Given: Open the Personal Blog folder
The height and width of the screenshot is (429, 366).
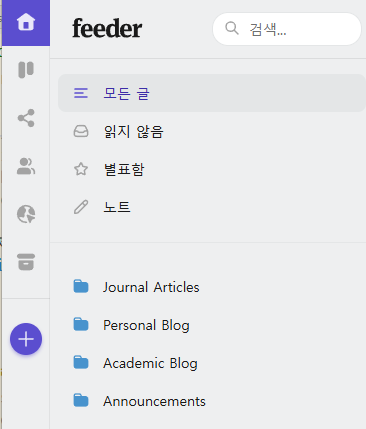Looking at the screenshot, I should click(212, 325).
